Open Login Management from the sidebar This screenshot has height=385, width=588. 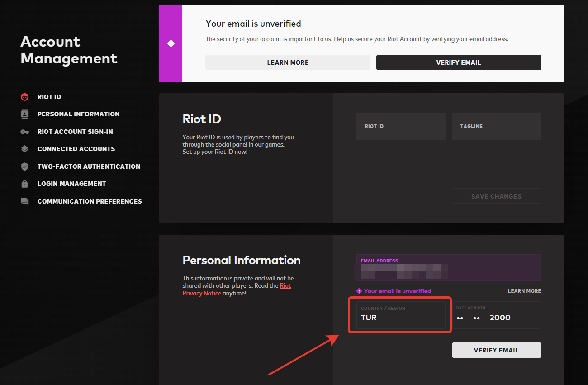71,184
